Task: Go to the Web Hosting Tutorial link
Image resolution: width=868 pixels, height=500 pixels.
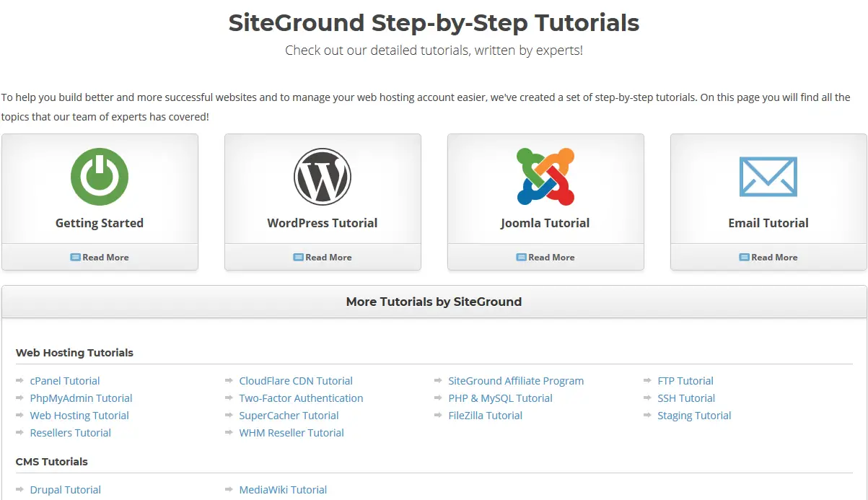Action: tap(79, 416)
